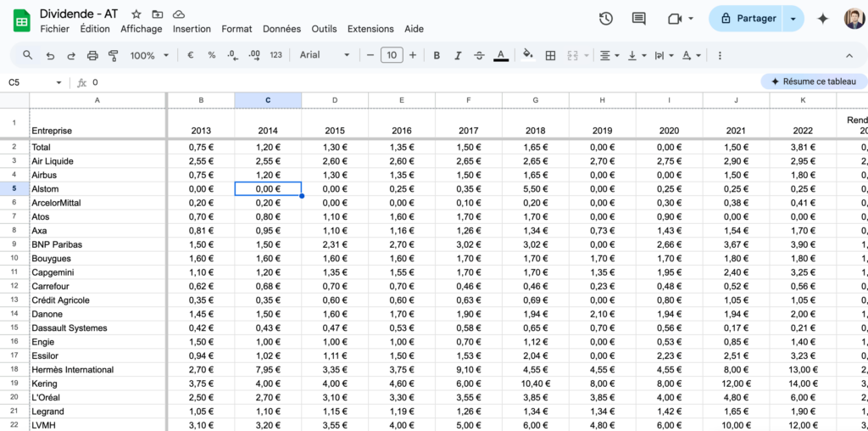868x431 pixels.
Task: Open version history clock icon
Action: pos(605,19)
